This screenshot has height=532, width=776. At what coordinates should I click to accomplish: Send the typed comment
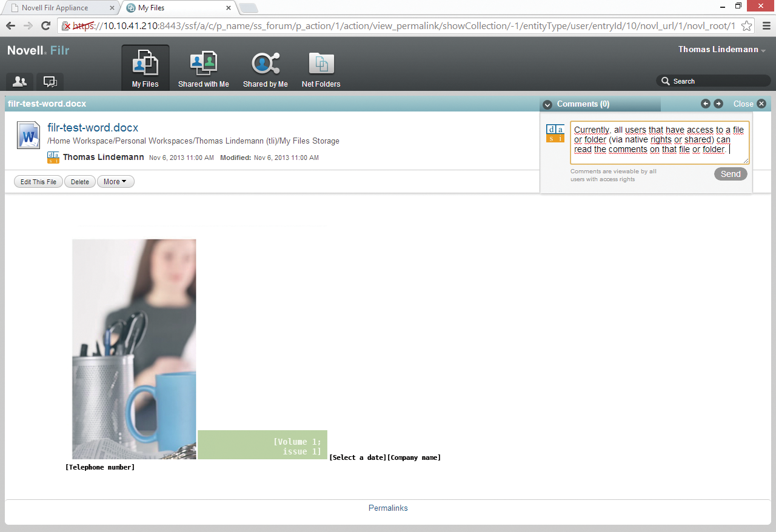[731, 174]
